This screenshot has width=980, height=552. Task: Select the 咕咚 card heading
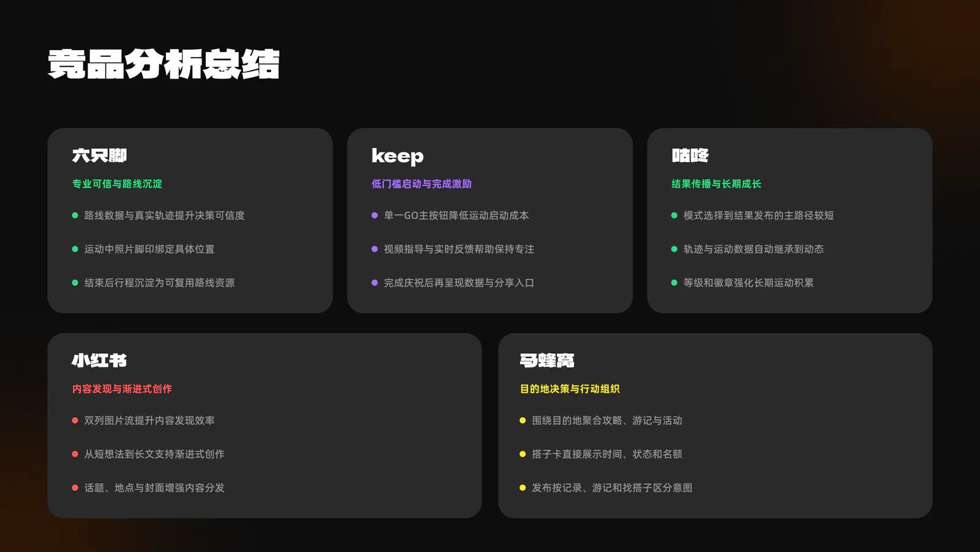(x=690, y=155)
